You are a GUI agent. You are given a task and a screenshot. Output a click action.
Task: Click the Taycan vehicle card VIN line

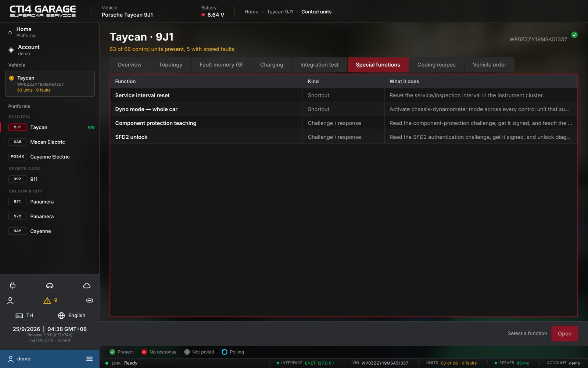pos(40,84)
